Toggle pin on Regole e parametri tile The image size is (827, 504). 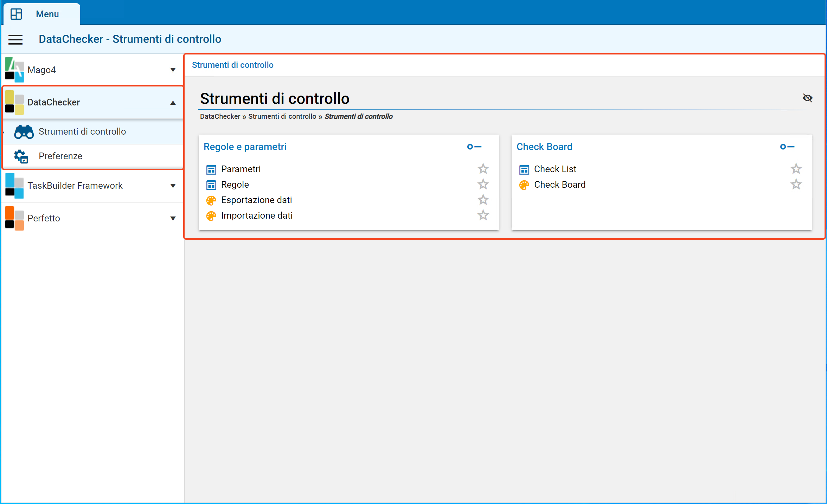[474, 147]
